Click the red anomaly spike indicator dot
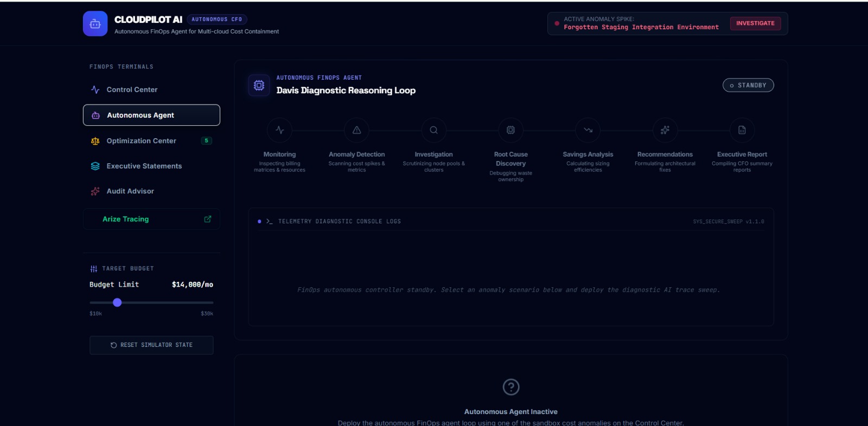This screenshot has height=426, width=868. pyautogui.click(x=557, y=23)
